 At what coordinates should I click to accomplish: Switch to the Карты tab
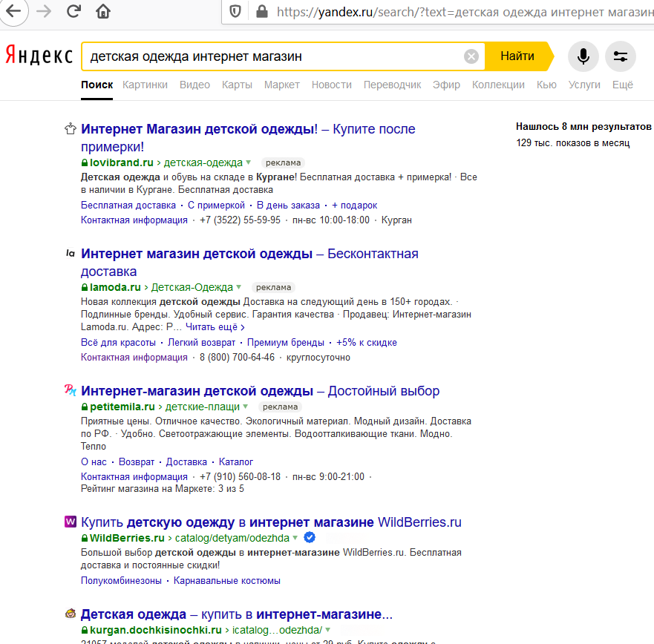(x=237, y=85)
